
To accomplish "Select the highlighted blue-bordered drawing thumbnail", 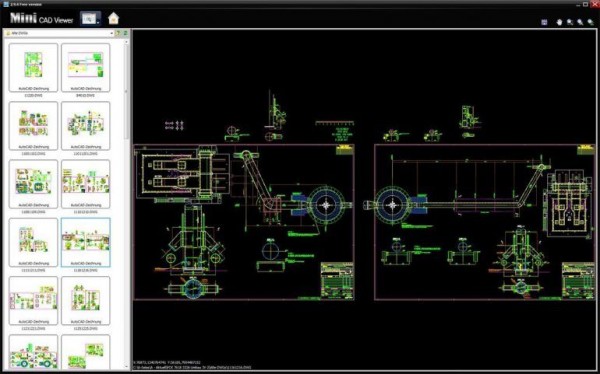I will [86, 242].
